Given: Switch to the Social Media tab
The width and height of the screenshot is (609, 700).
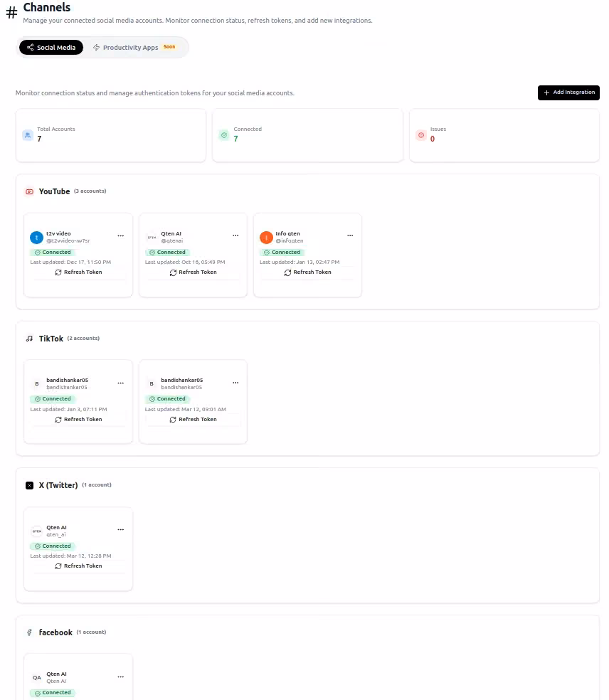Looking at the screenshot, I should 51,48.
